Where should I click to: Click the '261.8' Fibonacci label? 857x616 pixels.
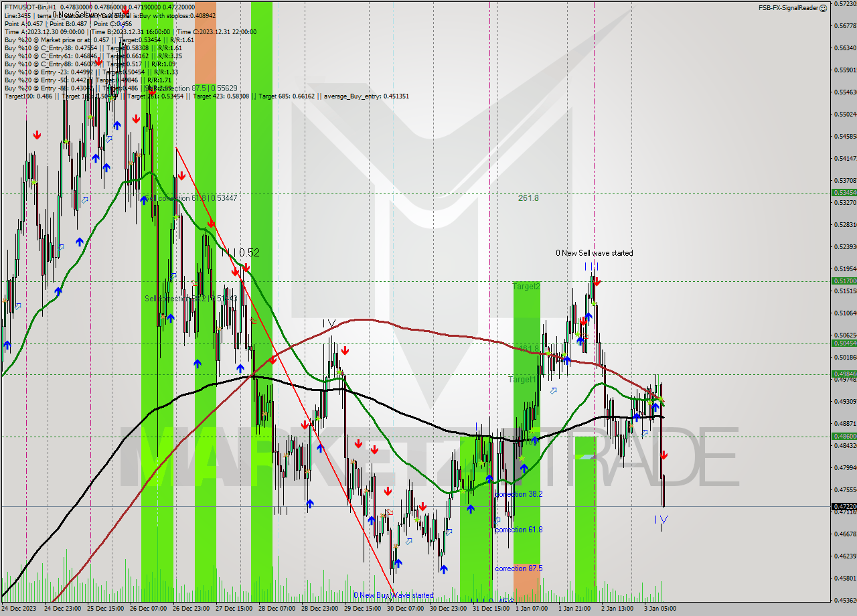[x=528, y=198]
